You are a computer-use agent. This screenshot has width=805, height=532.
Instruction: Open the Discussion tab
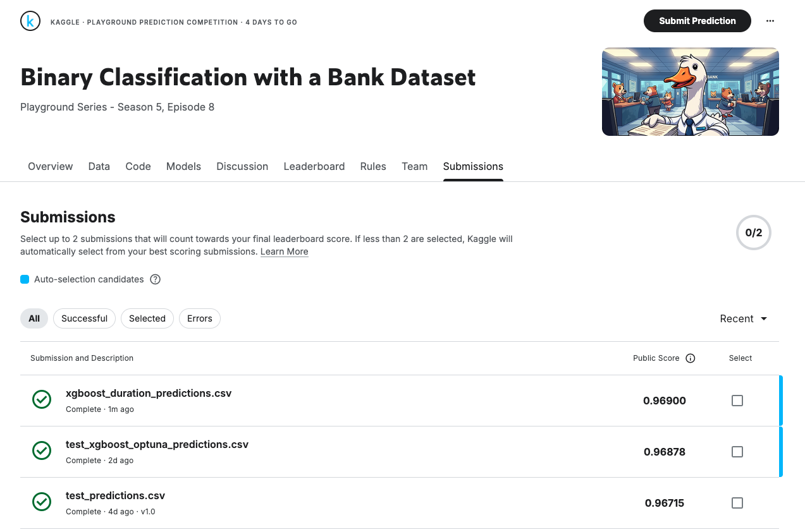pos(242,166)
